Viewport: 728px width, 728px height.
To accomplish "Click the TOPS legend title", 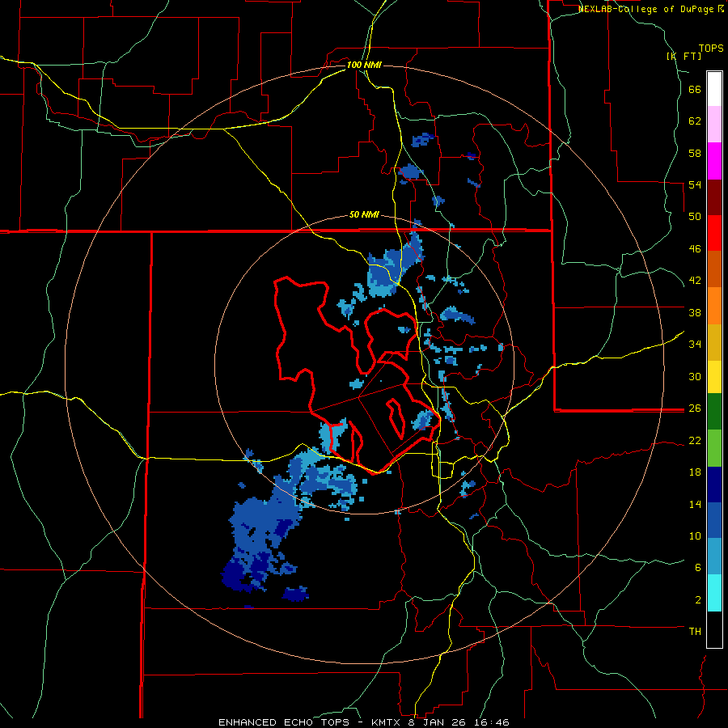I will point(711,48).
